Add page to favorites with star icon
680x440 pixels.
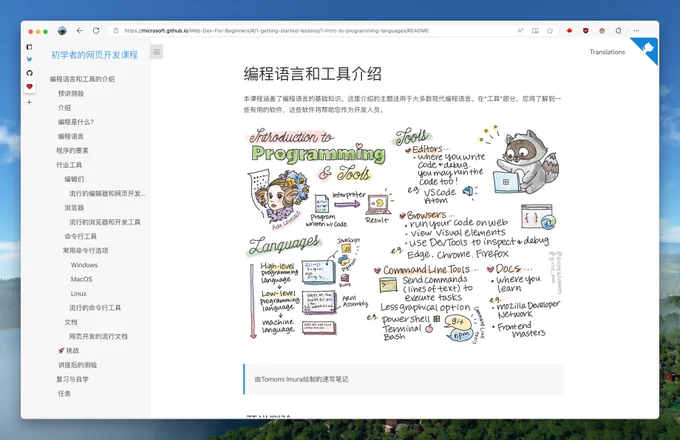tap(550, 31)
